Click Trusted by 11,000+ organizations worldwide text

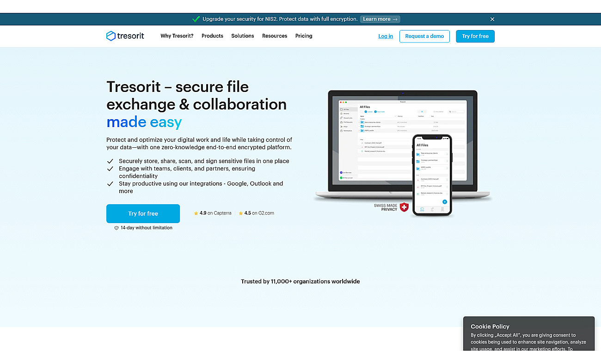coord(300,281)
